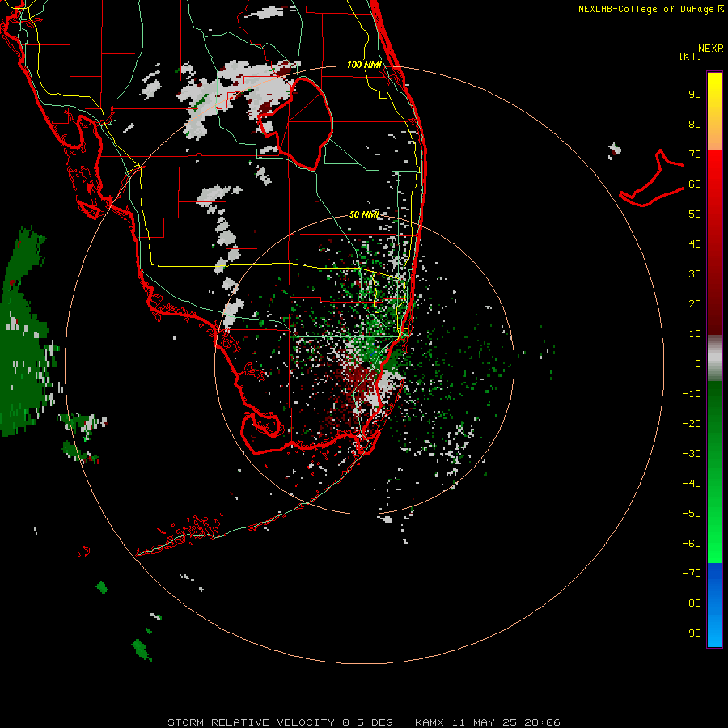The height and width of the screenshot is (728, 728).
Task: Click the 70 value on the velocity scale
Action: 695,154
